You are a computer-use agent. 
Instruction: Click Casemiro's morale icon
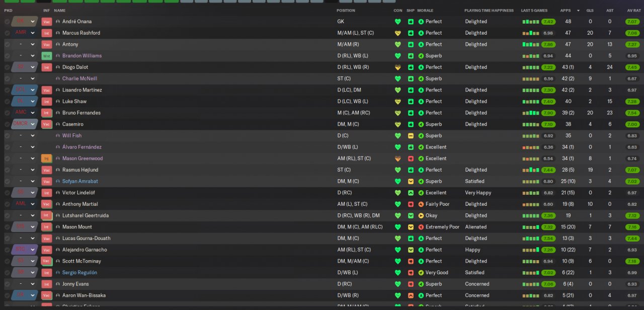coord(421,124)
